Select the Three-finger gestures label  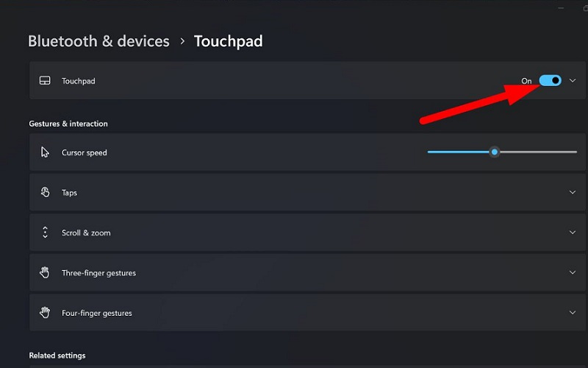(x=98, y=273)
